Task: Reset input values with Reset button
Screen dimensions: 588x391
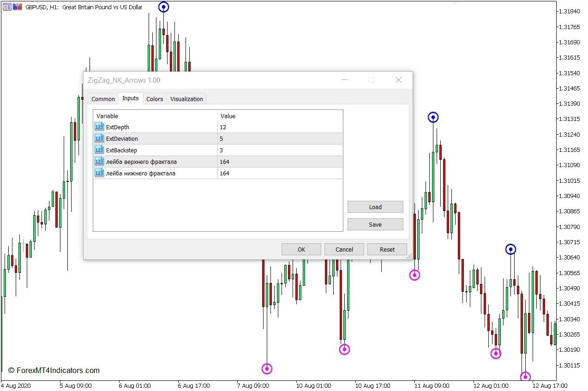Action: click(x=387, y=249)
